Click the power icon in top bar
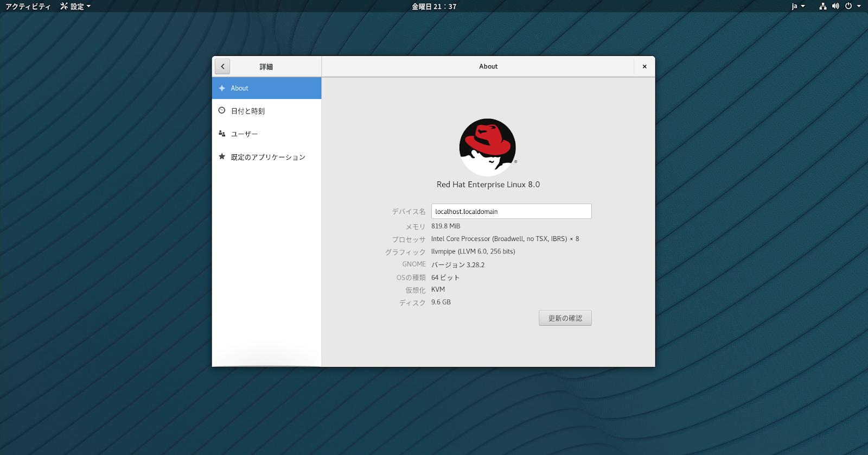The height and width of the screenshot is (455, 868). pos(848,7)
